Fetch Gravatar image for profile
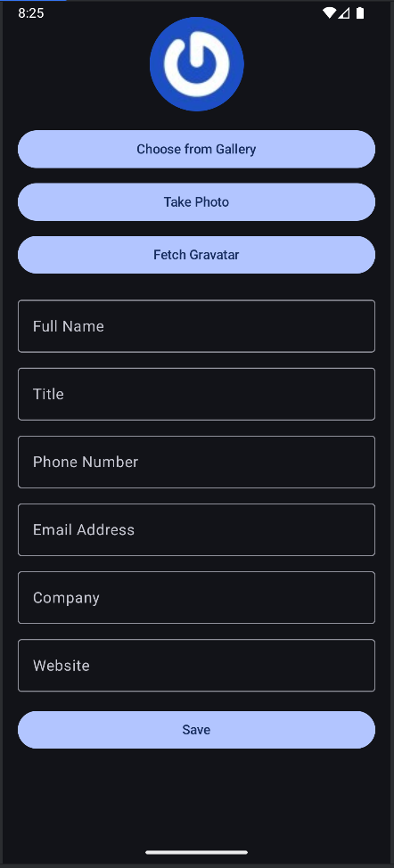394x868 pixels. pos(196,255)
